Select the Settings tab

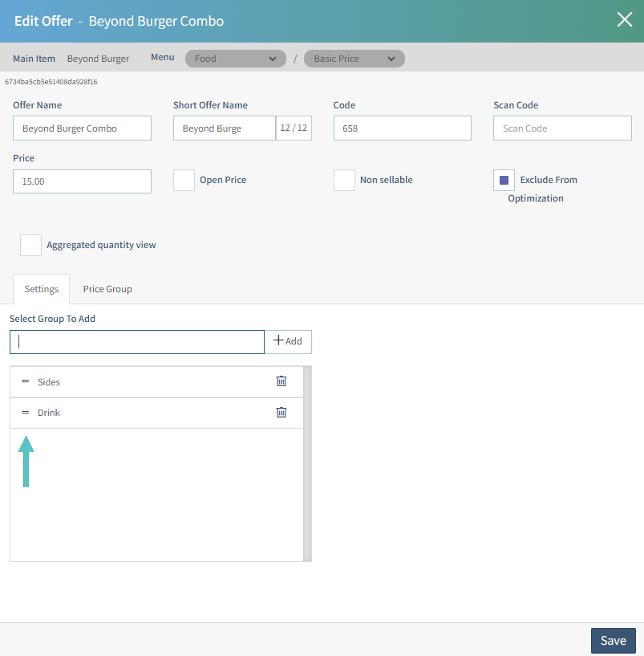41,289
